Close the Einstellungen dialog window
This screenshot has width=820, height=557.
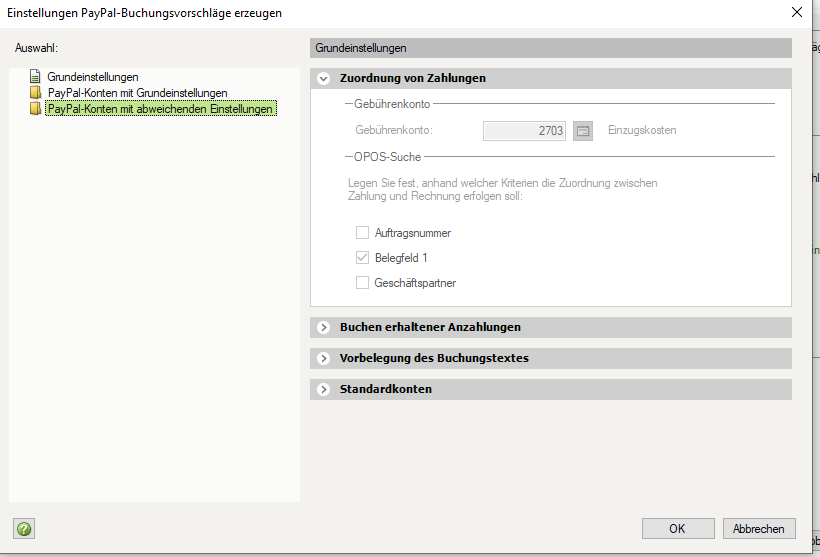(x=796, y=13)
